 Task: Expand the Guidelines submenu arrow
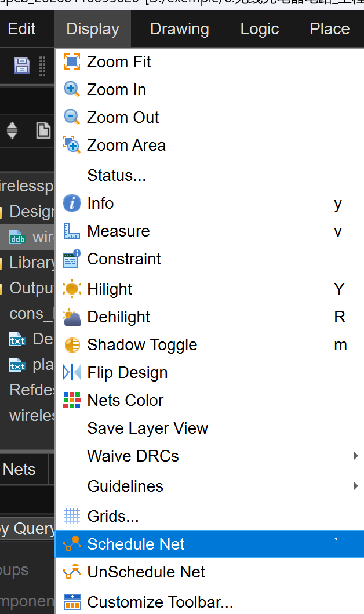[x=355, y=486]
